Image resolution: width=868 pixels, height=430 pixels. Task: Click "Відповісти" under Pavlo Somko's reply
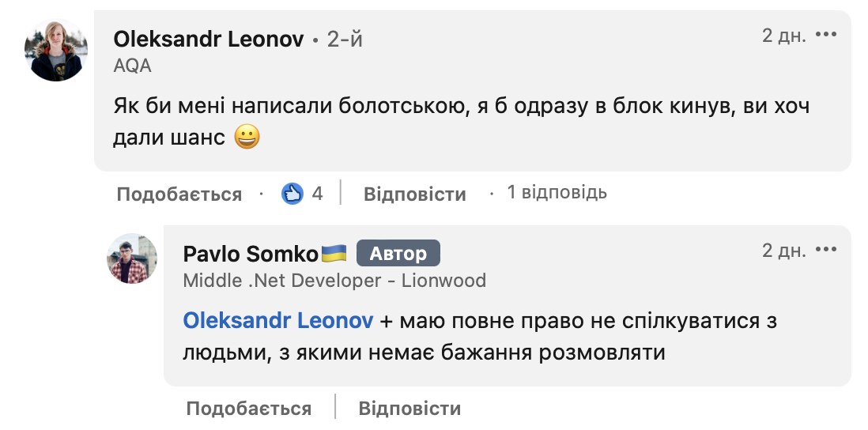click(409, 409)
